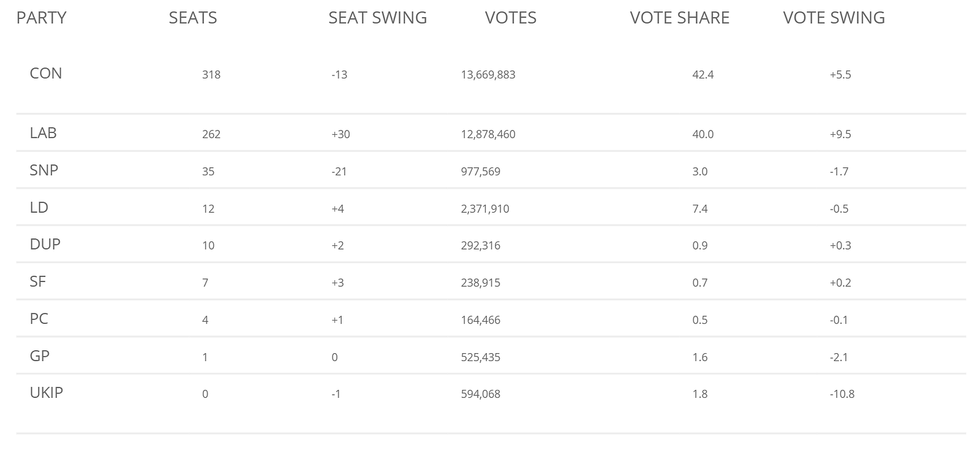Select the SF party row label
Screen dimensions: 980x450
pyautogui.click(x=38, y=282)
